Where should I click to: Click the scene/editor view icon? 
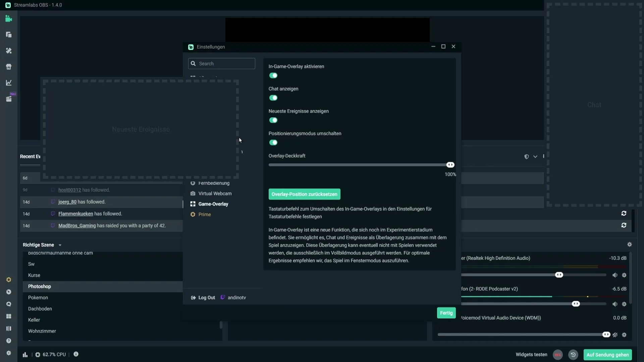(8, 18)
